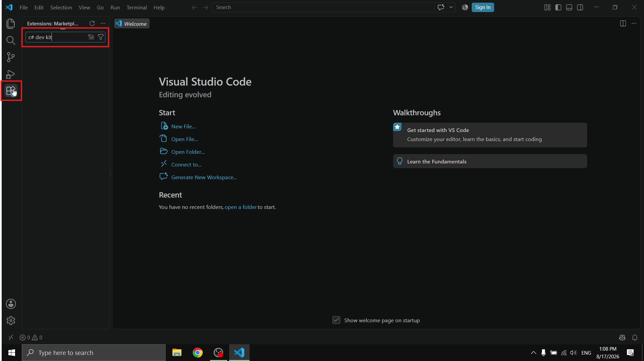Open the Run menu
644x361 pixels.
pyautogui.click(x=115, y=7)
